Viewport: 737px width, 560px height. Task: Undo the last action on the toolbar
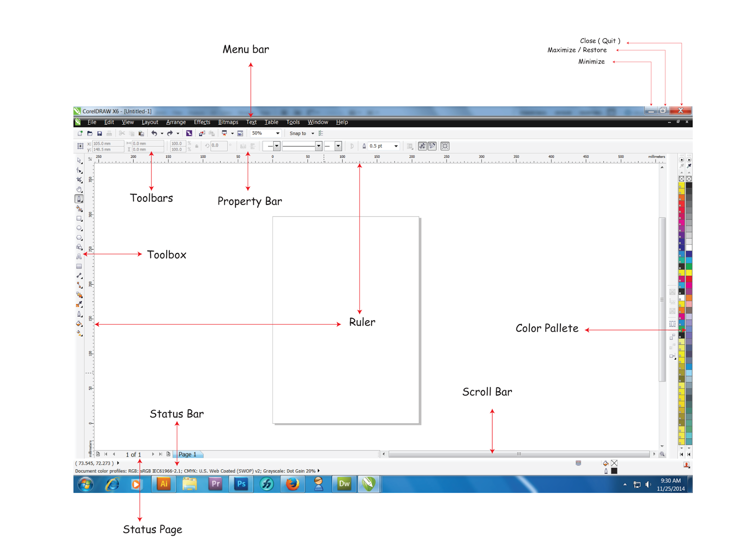coord(155,134)
